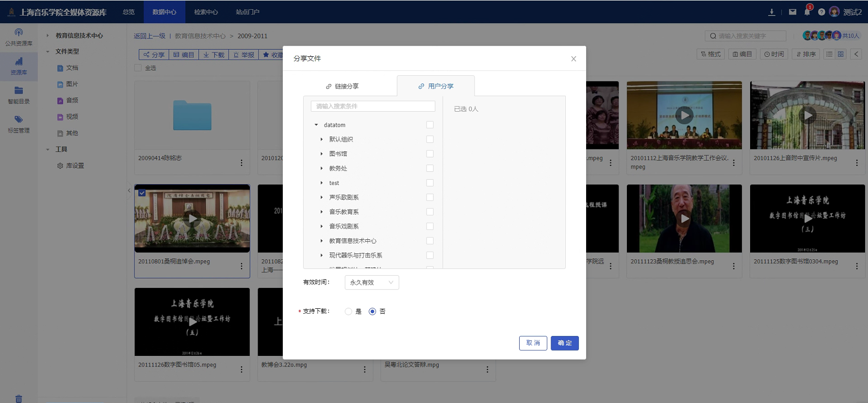Open the 检索中心 top menu
The image size is (868, 403).
(206, 12)
